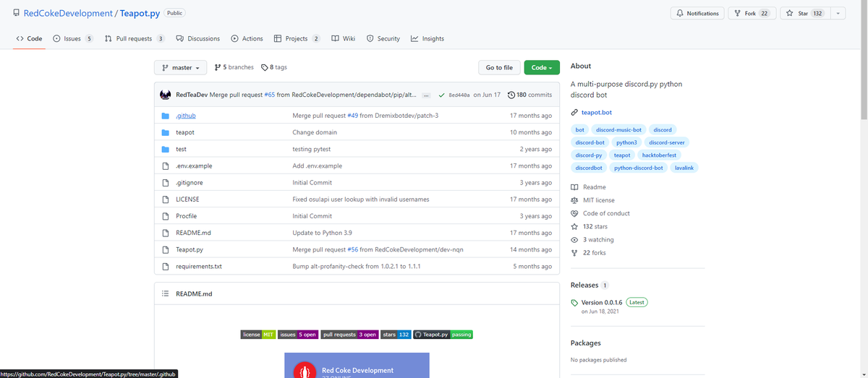
Task: View the 8 tags link
Action: [274, 67]
